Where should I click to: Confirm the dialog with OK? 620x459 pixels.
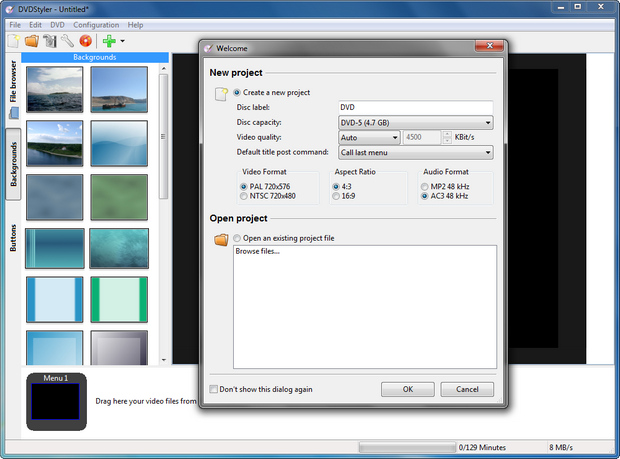408,389
